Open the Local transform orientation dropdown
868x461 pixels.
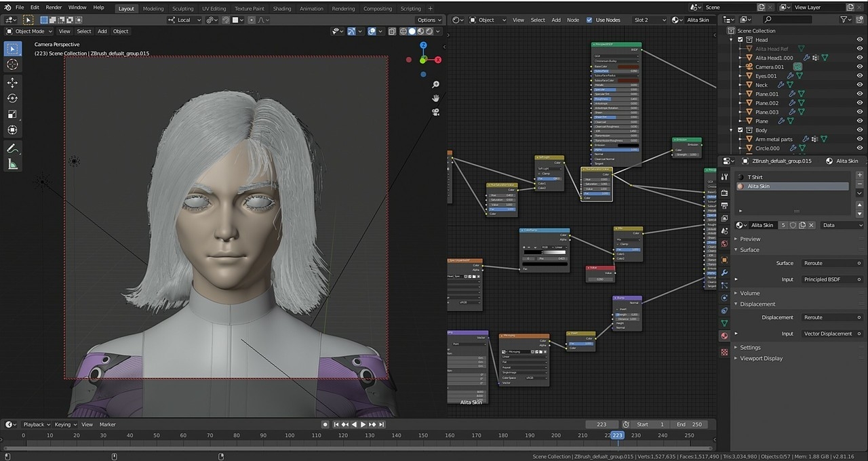click(185, 20)
